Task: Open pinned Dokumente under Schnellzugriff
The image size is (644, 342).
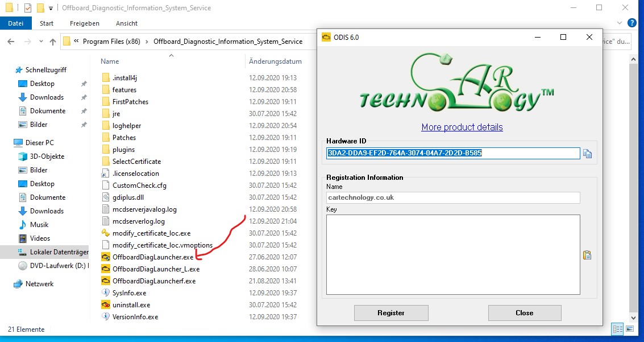Action: click(x=48, y=110)
